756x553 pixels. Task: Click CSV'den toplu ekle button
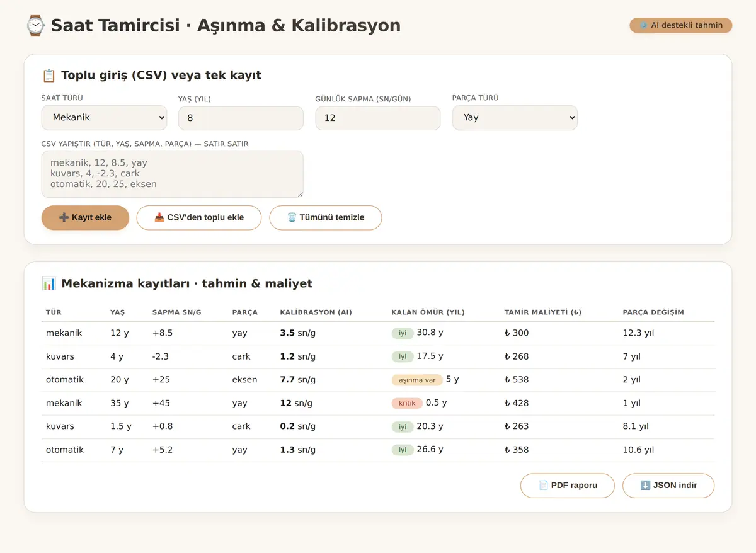tap(198, 218)
